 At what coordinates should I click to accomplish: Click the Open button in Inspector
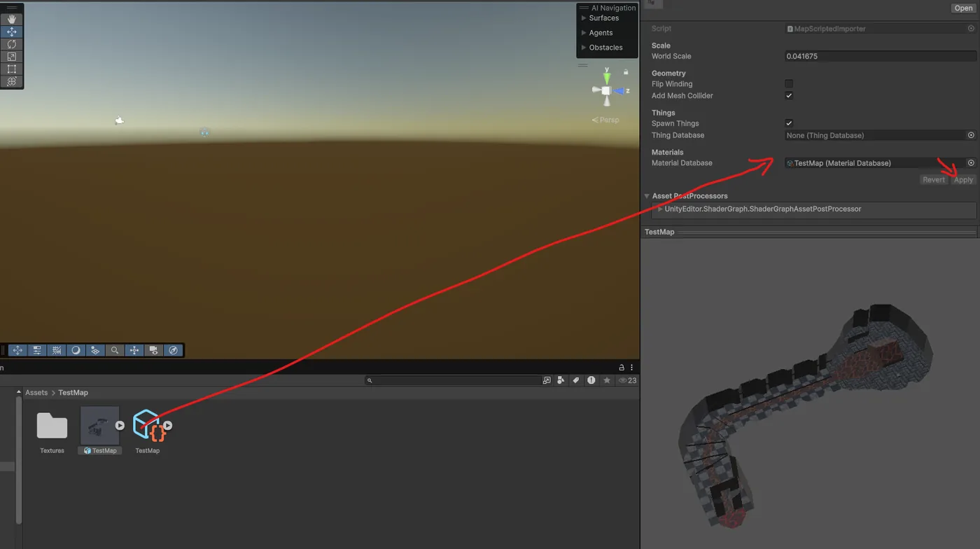(963, 8)
